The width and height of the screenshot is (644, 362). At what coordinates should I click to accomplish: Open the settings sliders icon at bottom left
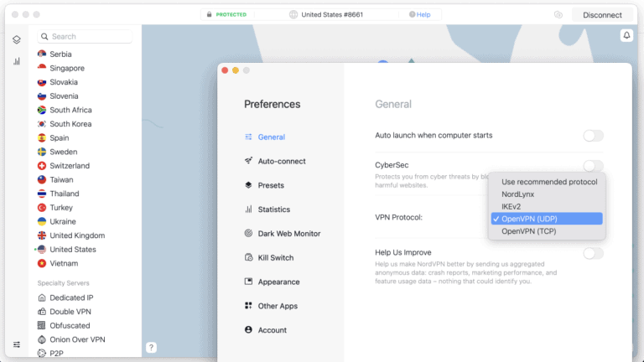tap(16, 344)
